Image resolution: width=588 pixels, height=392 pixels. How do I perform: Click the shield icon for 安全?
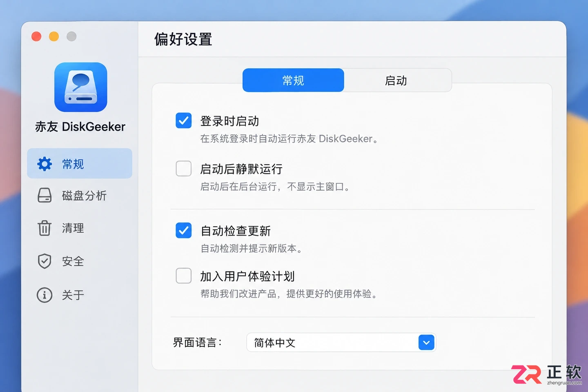tap(45, 261)
